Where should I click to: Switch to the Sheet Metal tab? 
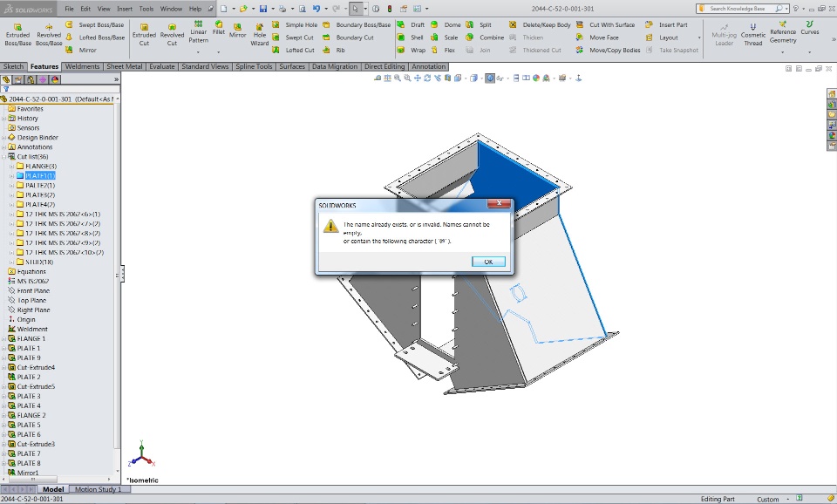(125, 66)
